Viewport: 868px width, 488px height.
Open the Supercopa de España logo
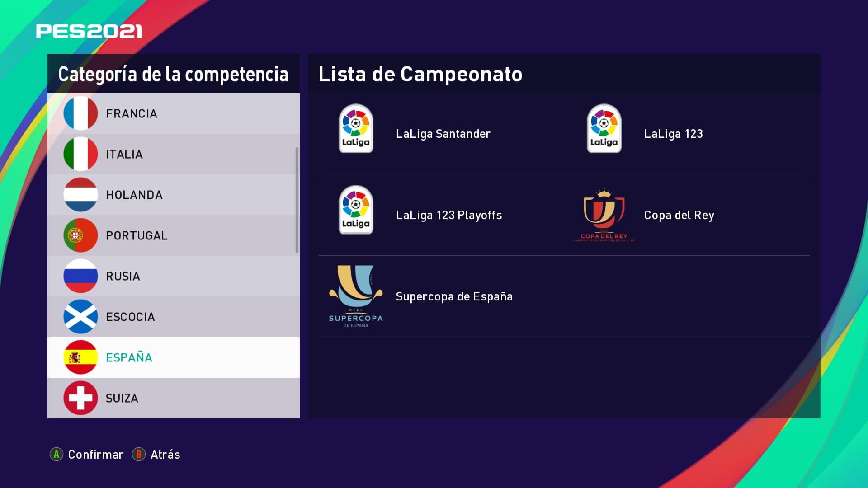point(356,296)
